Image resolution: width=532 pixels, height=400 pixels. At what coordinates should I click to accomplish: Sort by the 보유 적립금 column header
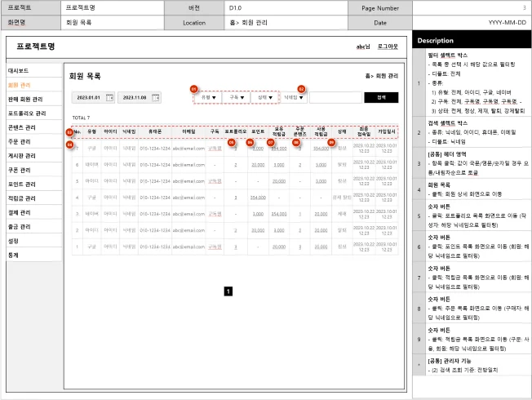[279, 131]
